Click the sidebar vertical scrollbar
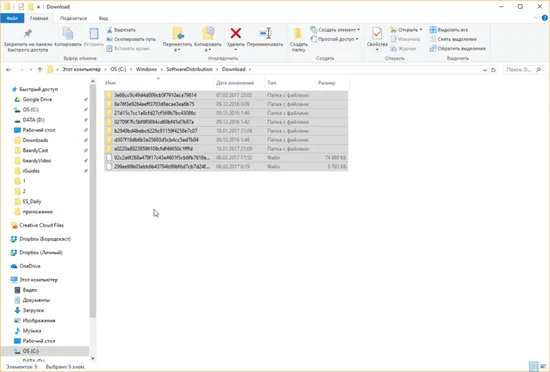This screenshot has width=550, height=372. [93, 201]
